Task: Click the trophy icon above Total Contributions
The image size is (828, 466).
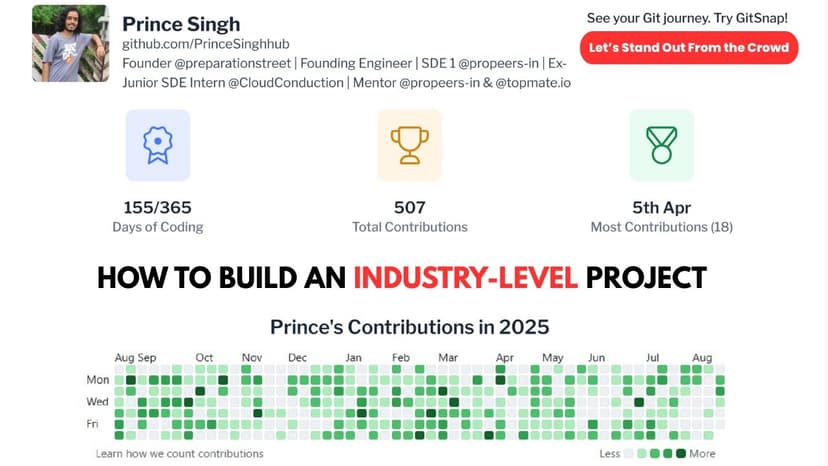Action: tap(409, 145)
